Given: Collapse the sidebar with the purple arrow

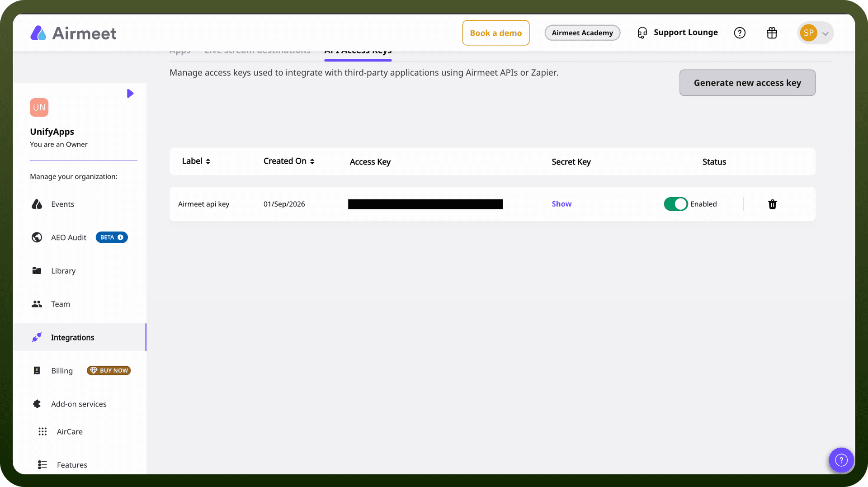Looking at the screenshot, I should [x=130, y=94].
